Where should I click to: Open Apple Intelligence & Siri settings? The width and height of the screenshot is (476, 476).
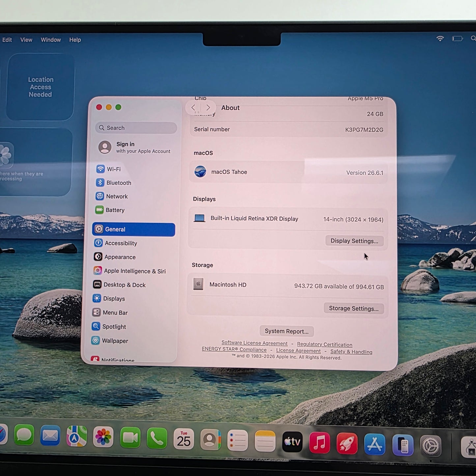click(133, 271)
